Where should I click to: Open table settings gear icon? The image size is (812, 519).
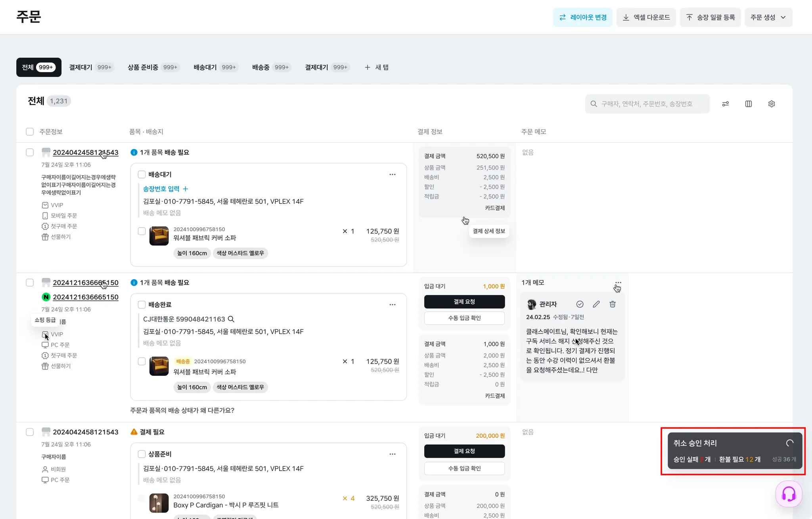(x=771, y=104)
